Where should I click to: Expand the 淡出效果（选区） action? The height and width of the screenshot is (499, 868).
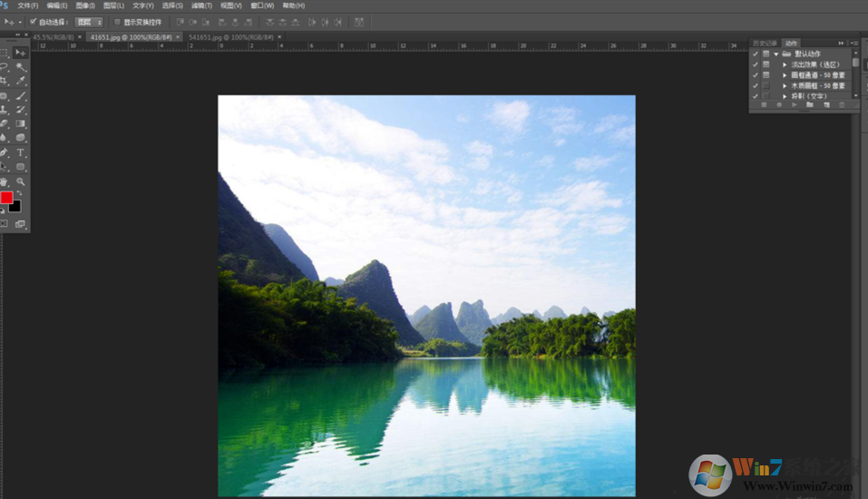click(785, 64)
